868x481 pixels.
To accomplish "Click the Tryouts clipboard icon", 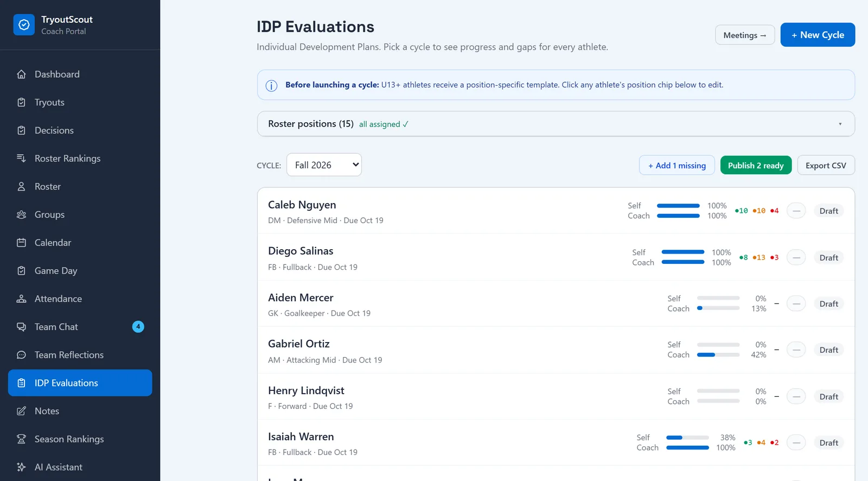I will (21, 103).
